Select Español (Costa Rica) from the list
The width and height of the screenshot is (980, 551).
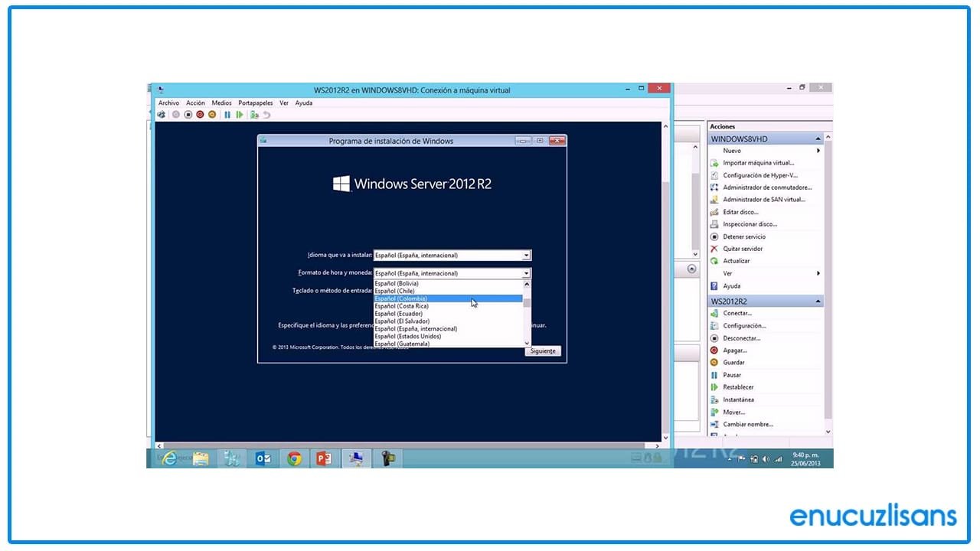(x=448, y=306)
